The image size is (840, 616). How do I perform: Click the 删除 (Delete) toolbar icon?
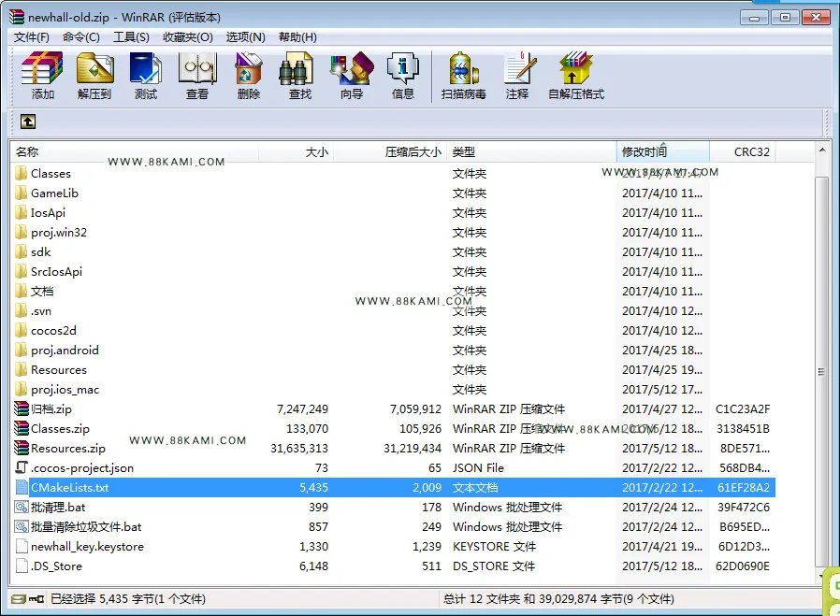249,76
